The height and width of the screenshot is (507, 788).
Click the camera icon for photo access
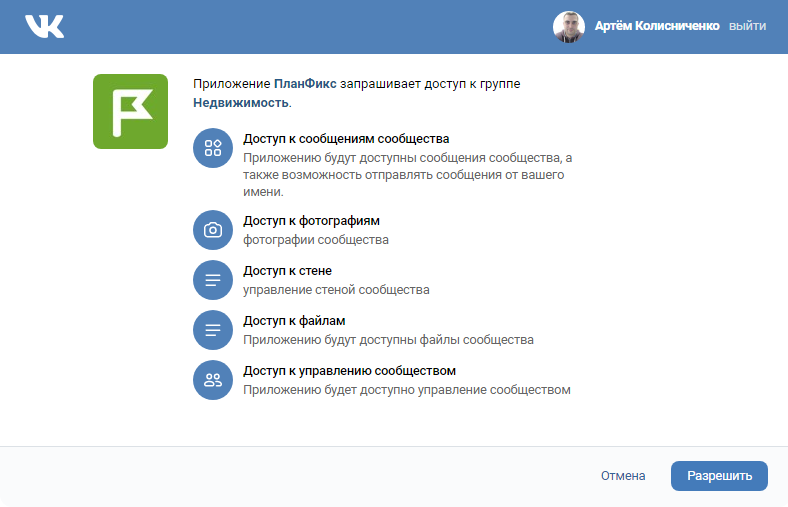213,230
